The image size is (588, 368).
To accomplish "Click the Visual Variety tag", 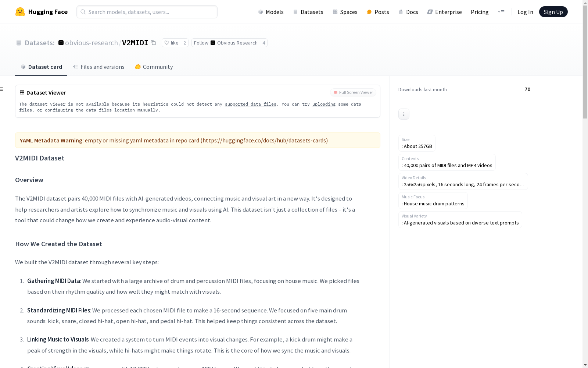I will (460, 220).
